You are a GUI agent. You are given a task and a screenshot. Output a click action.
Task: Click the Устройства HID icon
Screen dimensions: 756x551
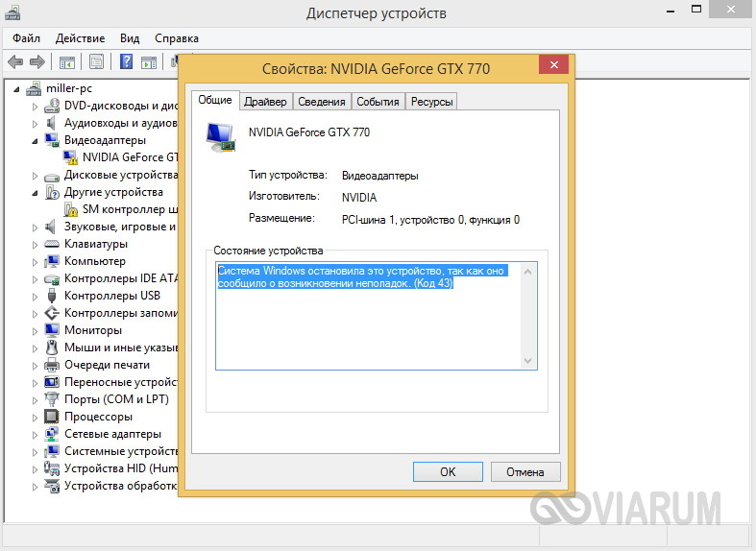52,468
